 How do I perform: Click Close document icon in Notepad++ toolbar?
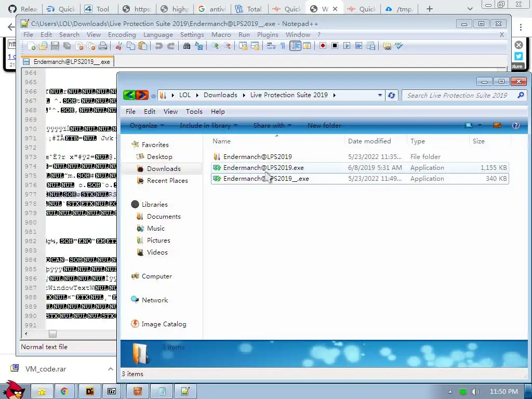click(79, 46)
